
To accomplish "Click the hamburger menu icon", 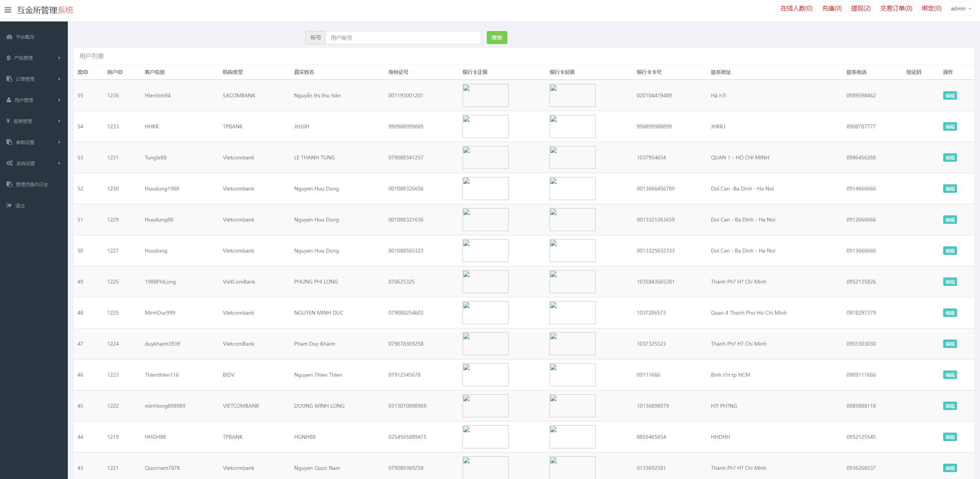I will tap(8, 10).
